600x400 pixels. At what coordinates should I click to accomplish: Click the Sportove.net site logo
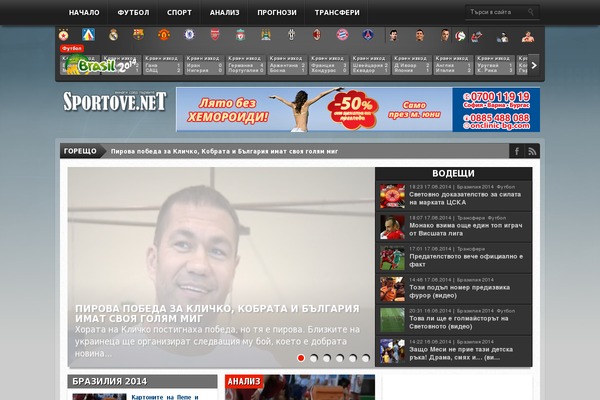tap(115, 101)
